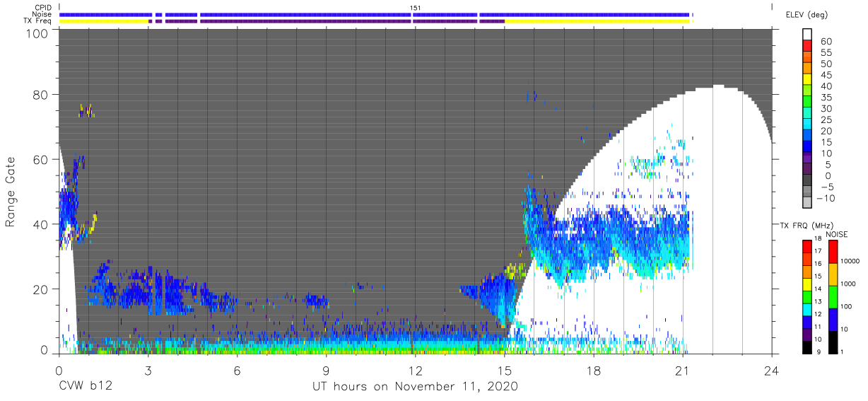
Task: Click the 18 tick label on the UT axis
Action: click(x=594, y=368)
